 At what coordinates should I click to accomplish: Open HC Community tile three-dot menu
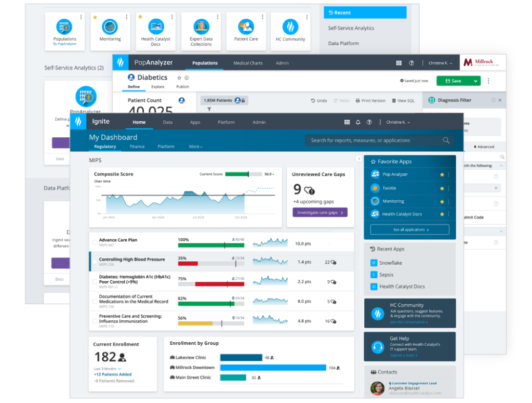(307, 17)
